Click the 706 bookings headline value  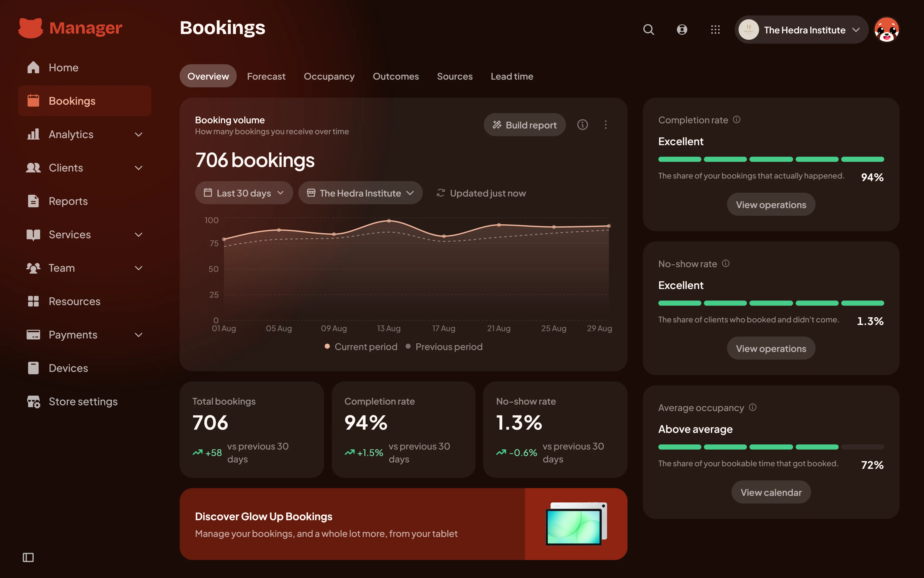click(255, 160)
